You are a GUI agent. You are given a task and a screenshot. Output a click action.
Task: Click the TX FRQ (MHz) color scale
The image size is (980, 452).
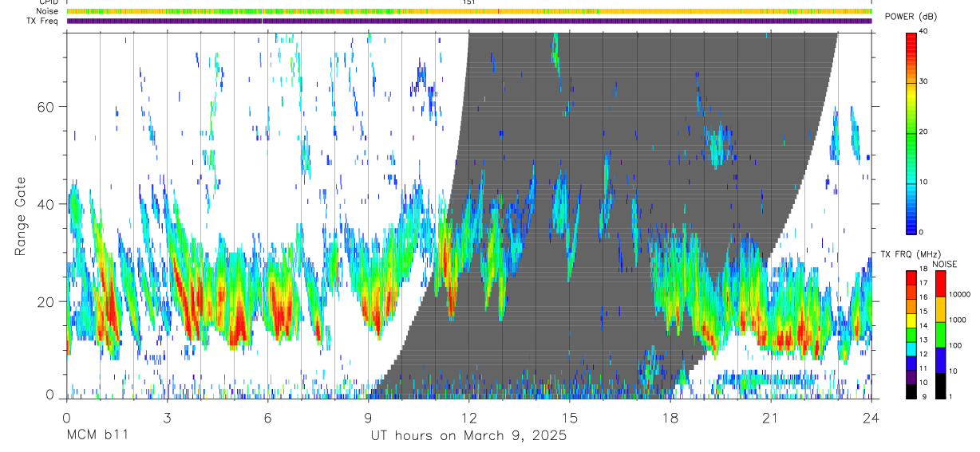(x=911, y=335)
